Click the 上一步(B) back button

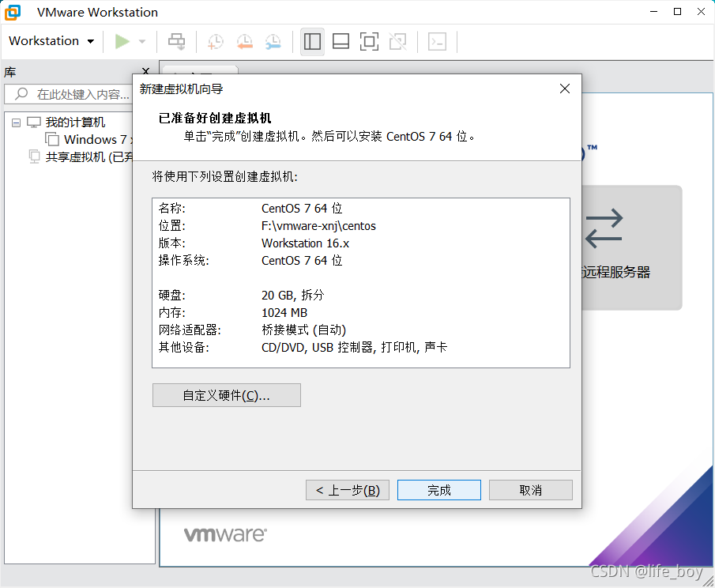point(348,490)
